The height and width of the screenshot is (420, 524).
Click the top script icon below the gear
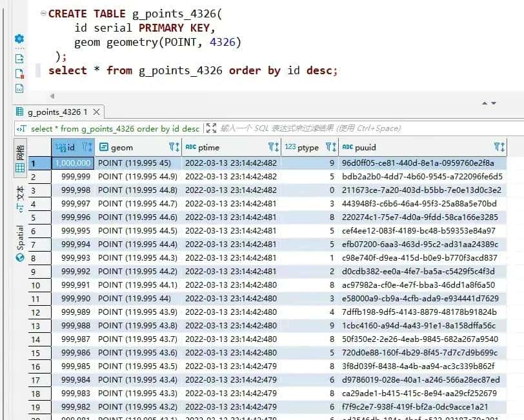coord(19,58)
